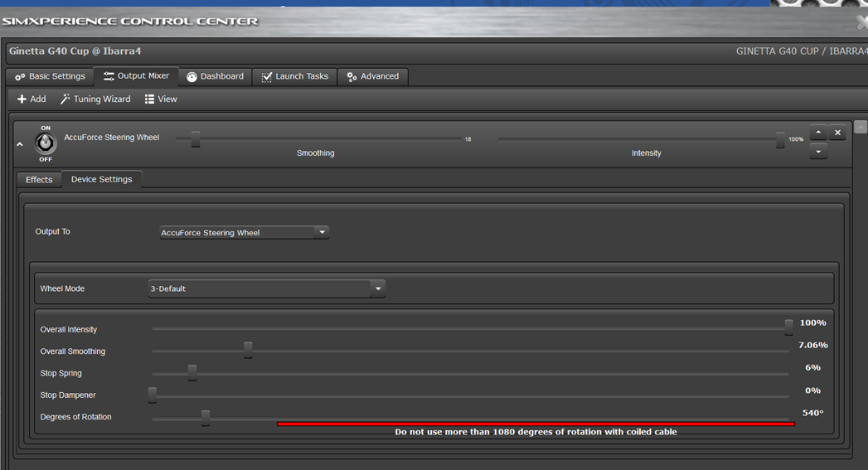Collapse the AccuForce Steering Wheel section chevron
Screen dimensions: 868x470
point(20,144)
